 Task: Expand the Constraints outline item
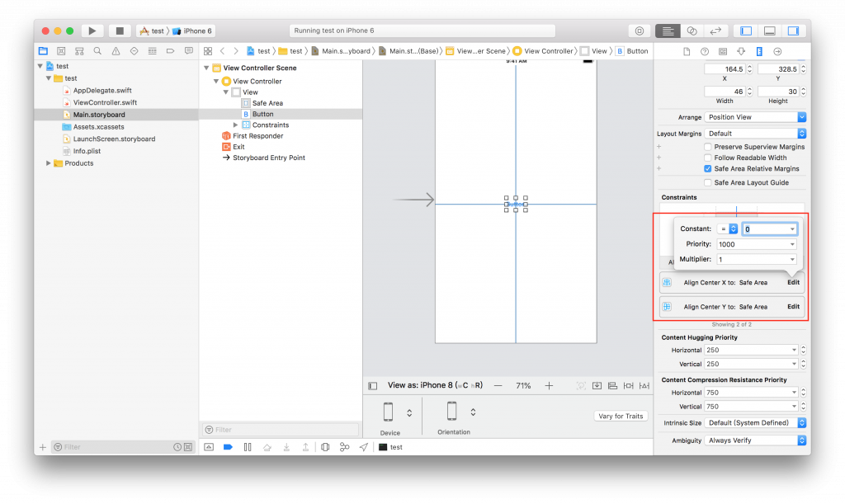click(x=235, y=125)
